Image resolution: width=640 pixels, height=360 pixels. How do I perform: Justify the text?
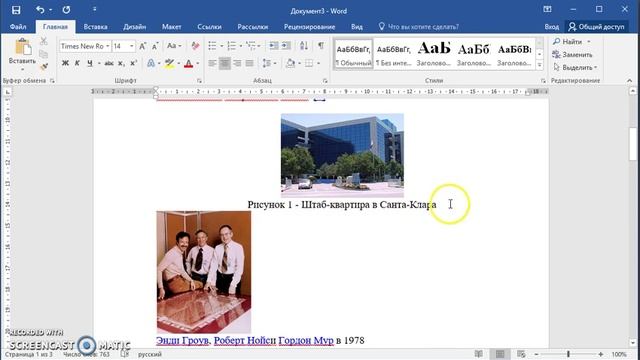coord(249,63)
